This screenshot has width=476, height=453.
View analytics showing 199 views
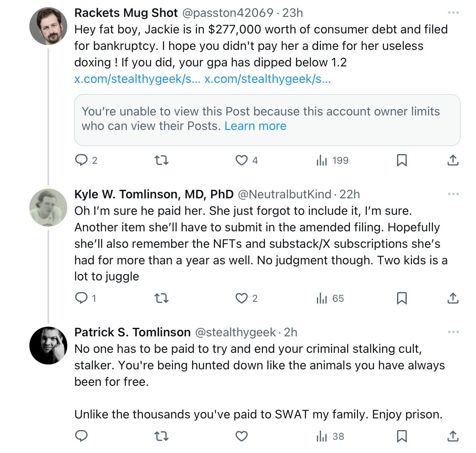click(x=332, y=160)
